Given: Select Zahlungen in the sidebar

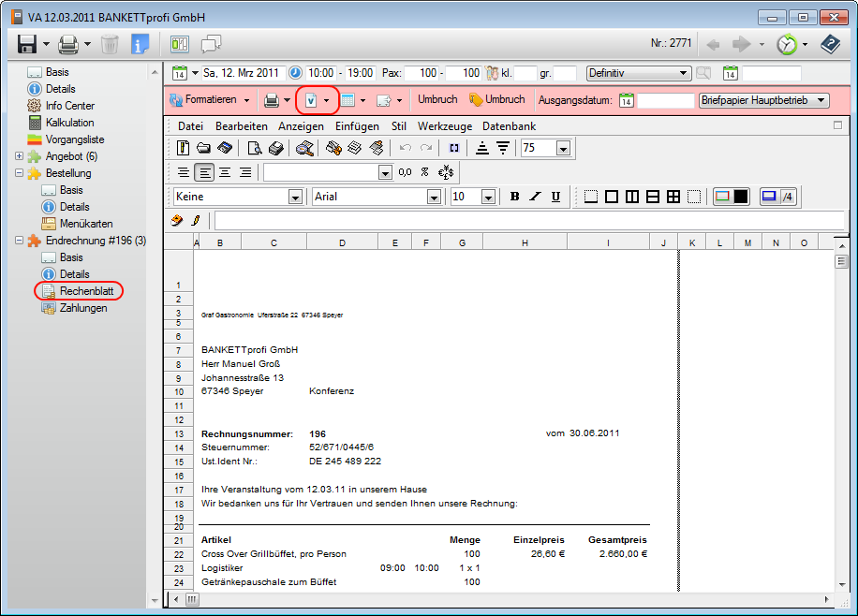Looking at the screenshot, I should click(82, 308).
